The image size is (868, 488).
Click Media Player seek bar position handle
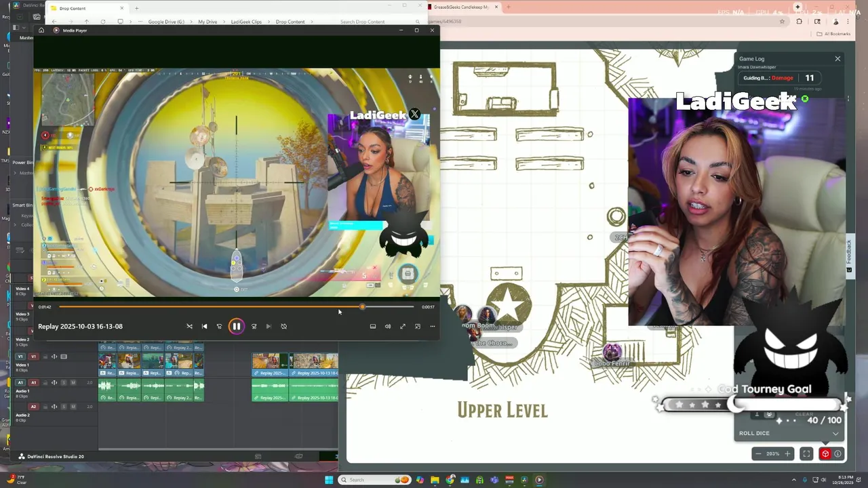pos(362,307)
